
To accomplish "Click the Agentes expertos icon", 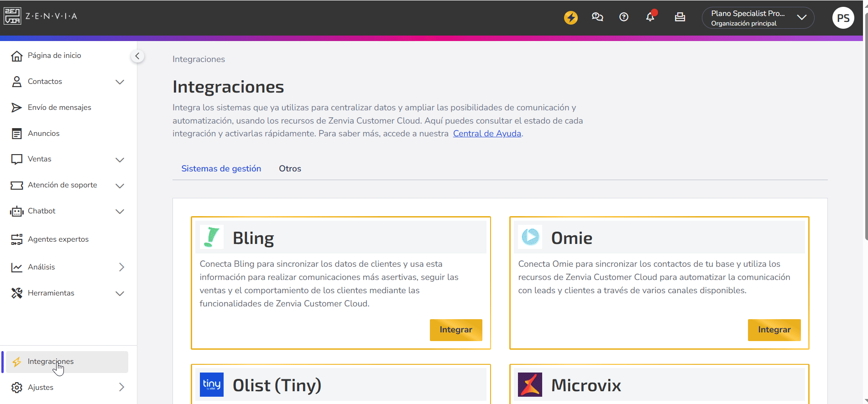I will [17, 239].
